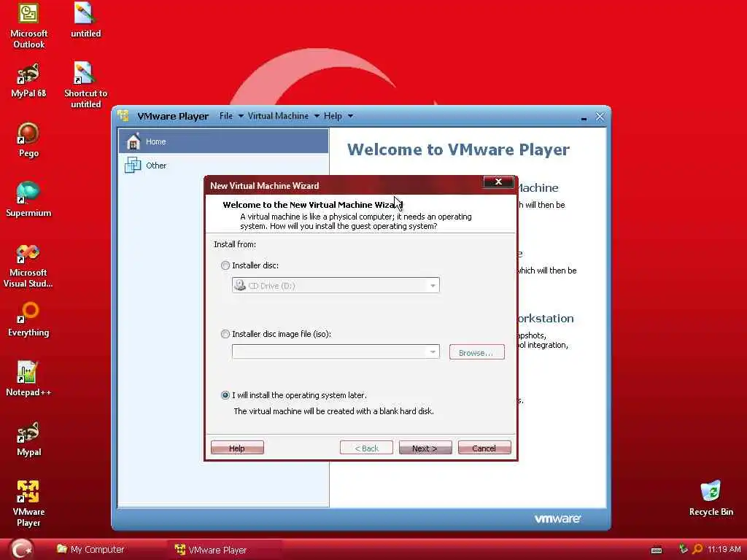Viewport: 747px width, 560px height.
Task: Expand the ISO image path dropdown arrow
Action: click(433, 352)
